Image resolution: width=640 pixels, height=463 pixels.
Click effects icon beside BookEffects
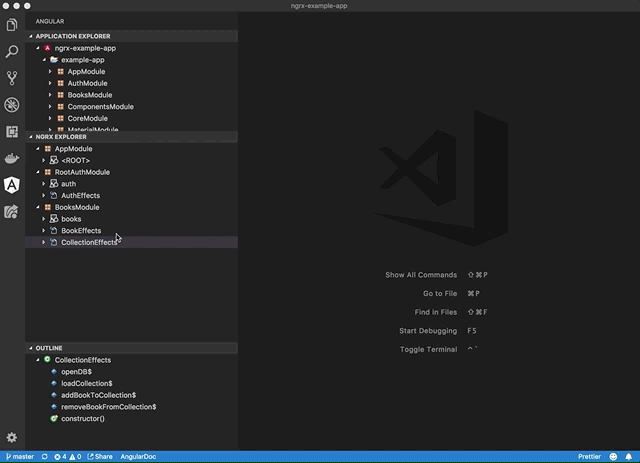point(54,231)
